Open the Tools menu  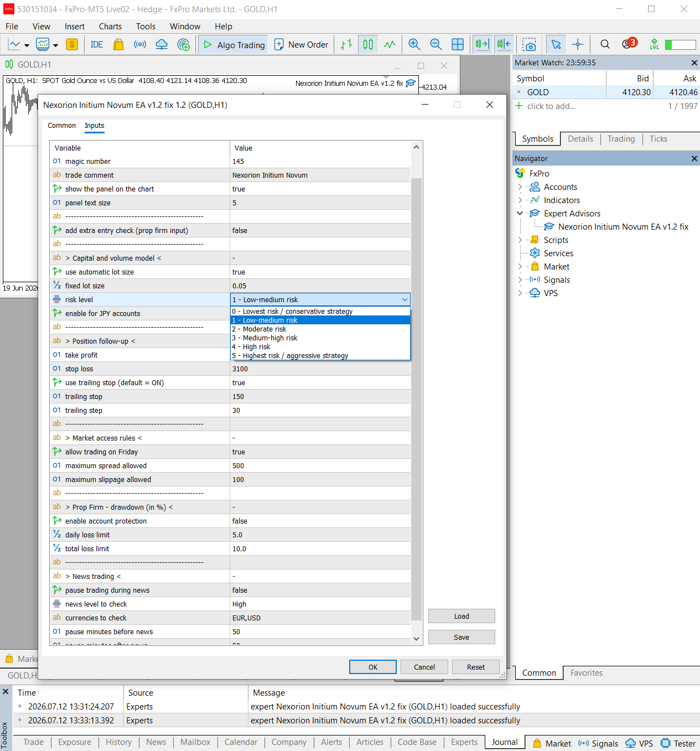tap(146, 27)
